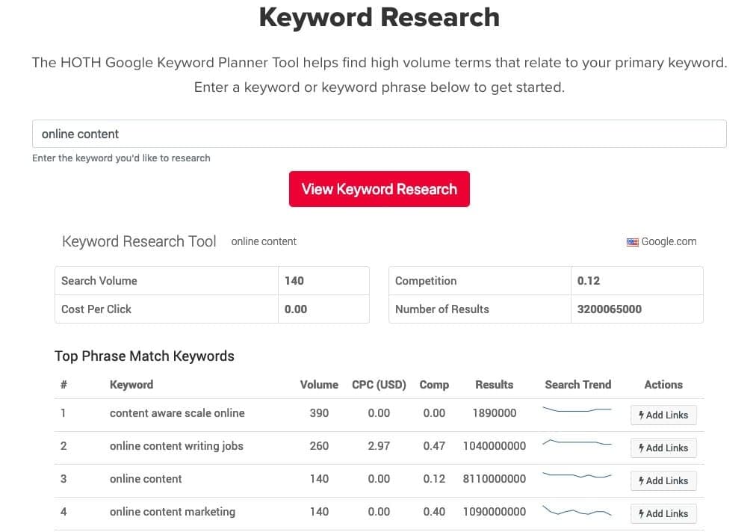
Task: Click the Keyword column header
Action: click(131, 385)
